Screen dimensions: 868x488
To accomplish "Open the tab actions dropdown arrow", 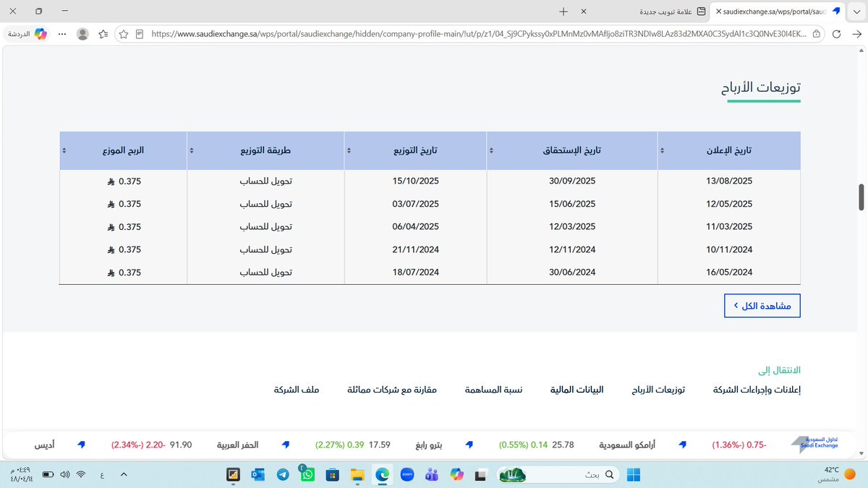I will (x=857, y=12).
